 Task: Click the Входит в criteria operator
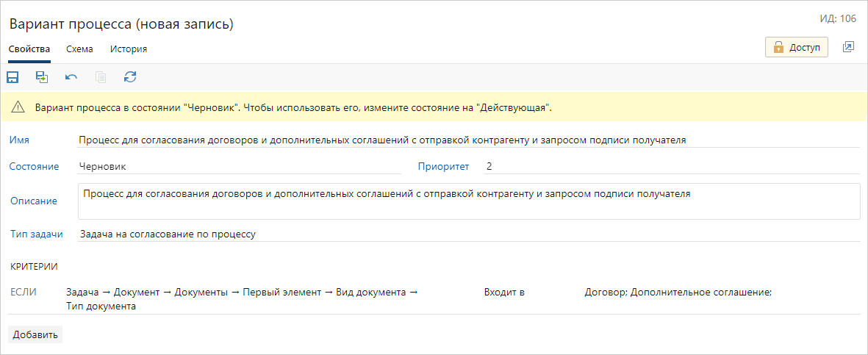coord(504,293)
